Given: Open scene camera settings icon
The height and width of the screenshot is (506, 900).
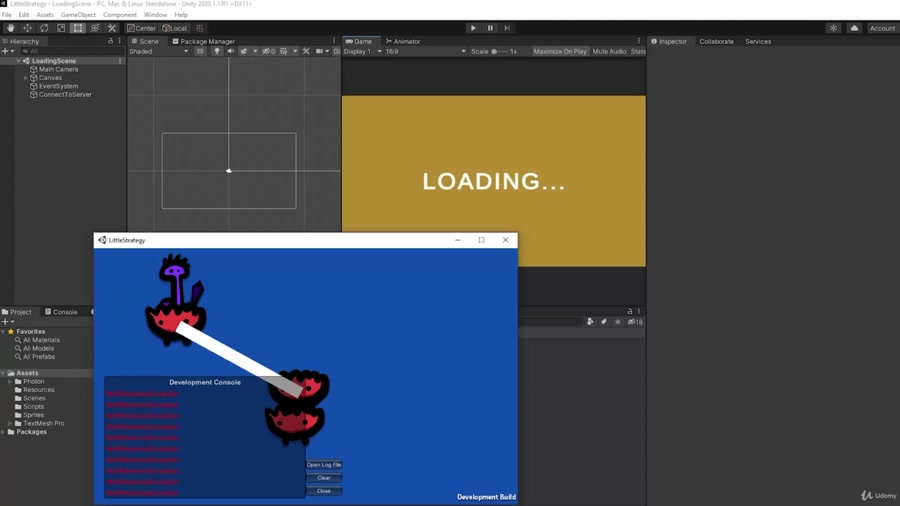Looking at the screenshot, I should (x=319, y=51).
